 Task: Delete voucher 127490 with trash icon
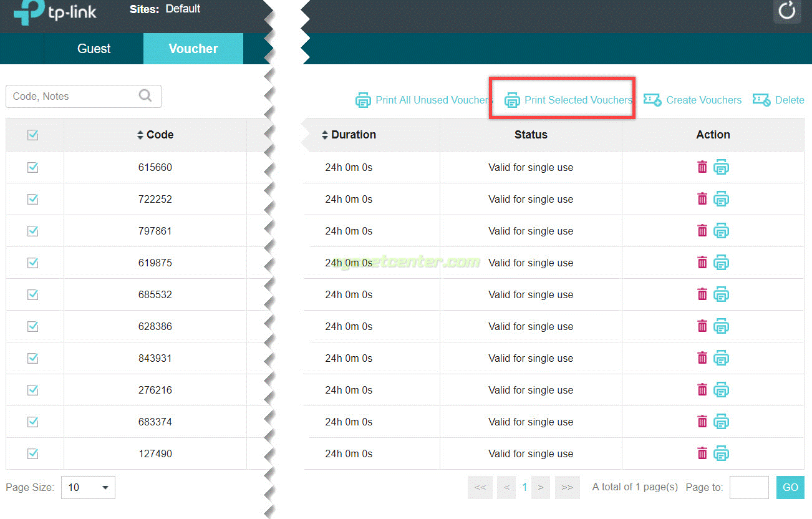pos(702,454)
